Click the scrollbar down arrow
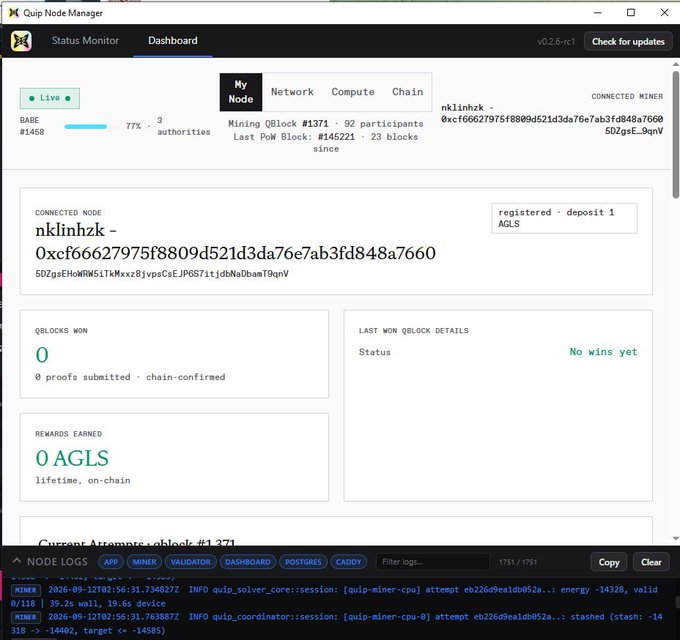The width and height of the screenshot is (680, 640). point(676,539)
